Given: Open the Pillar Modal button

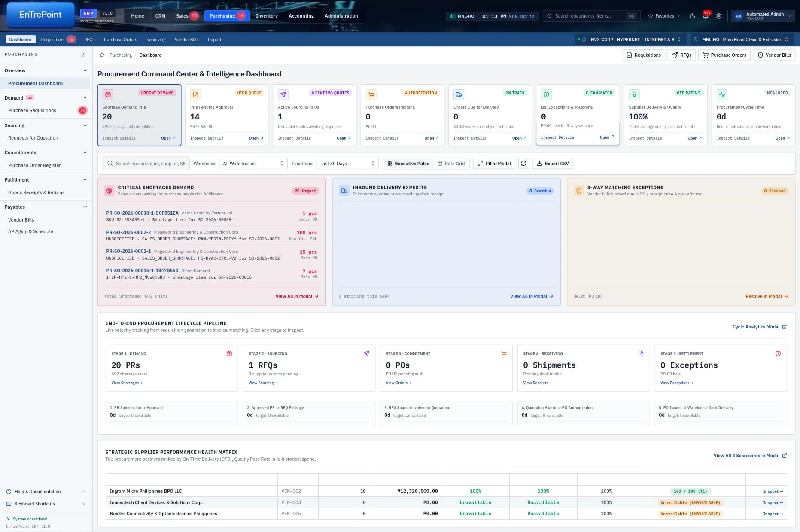Looking at the screenshot, I should coord(494,164).
